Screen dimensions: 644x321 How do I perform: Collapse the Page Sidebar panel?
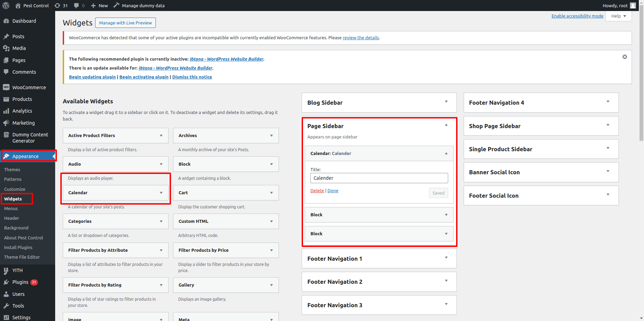point(446,125)
